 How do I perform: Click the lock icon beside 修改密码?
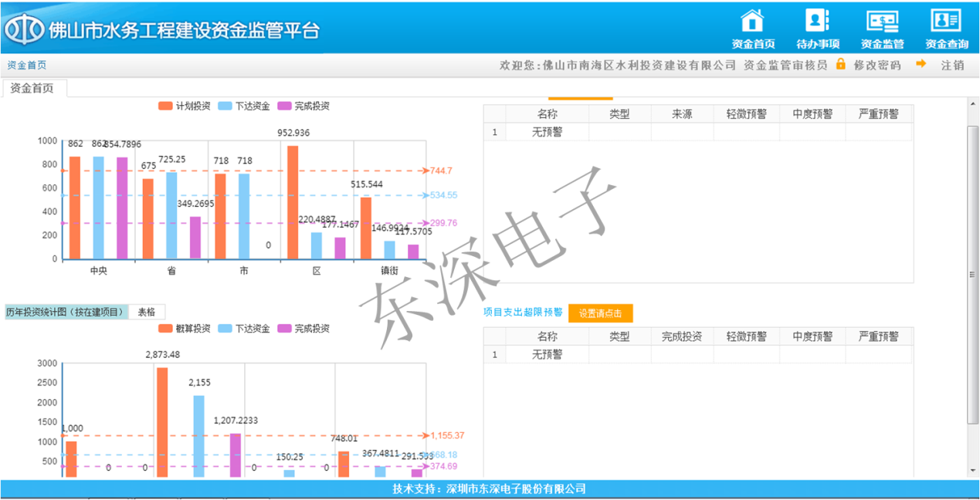841,65
